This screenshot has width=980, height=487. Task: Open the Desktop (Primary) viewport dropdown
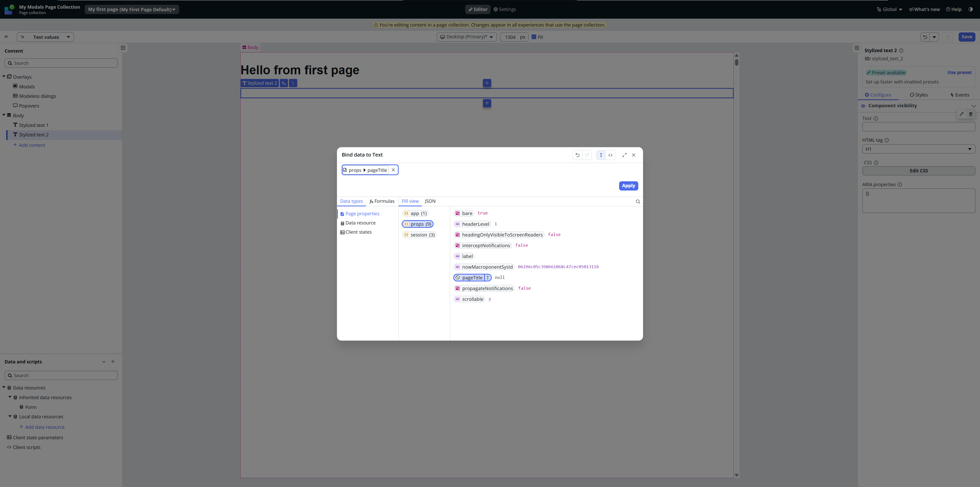click(x=467, y=37)
